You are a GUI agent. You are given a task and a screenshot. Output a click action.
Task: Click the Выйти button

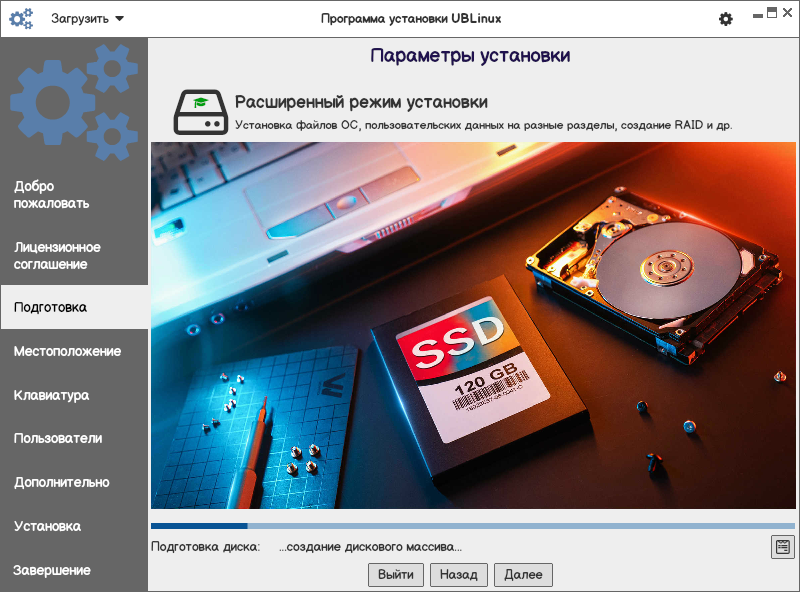[x=396, y=575]
